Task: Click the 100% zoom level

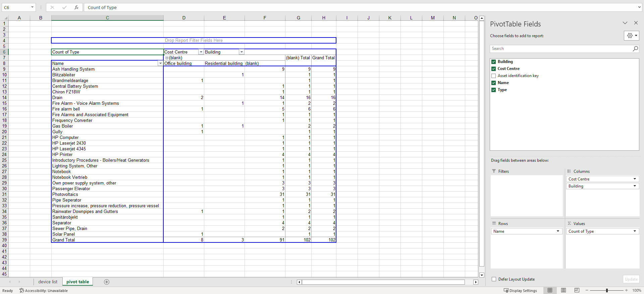Action: [x=637, y=290]
